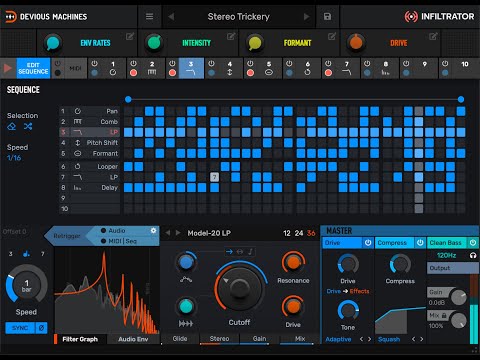Click the EDIT SEQUENCE button
This screenshot has width=480, height=360.
[33, 68]
